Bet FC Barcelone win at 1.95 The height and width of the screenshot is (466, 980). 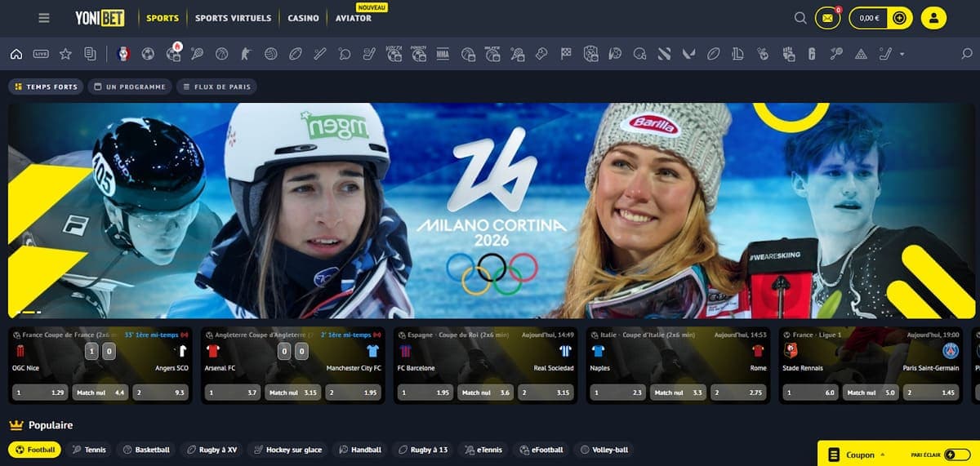425,393
